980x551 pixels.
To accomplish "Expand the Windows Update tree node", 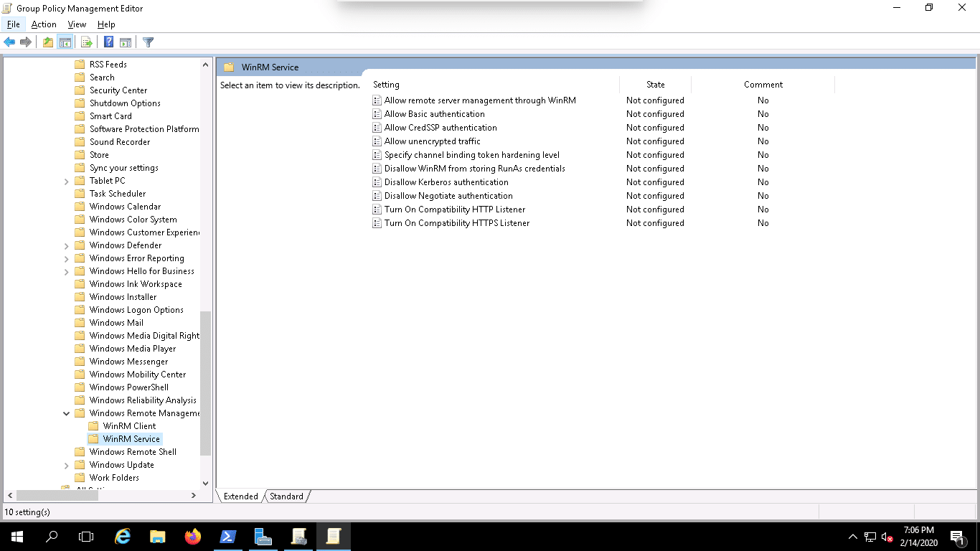I will pyautogui.click(x=67, y=466).
